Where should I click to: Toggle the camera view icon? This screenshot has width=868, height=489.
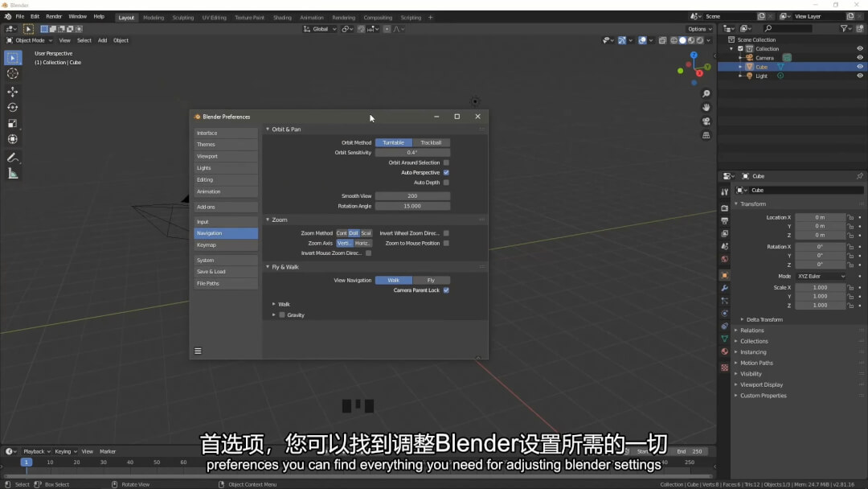[x=706, y=121]
